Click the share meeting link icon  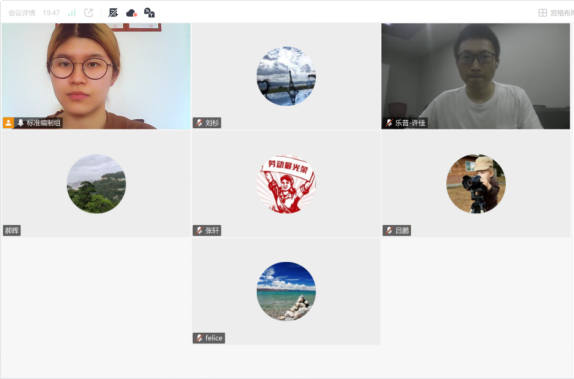coord(89,13)
